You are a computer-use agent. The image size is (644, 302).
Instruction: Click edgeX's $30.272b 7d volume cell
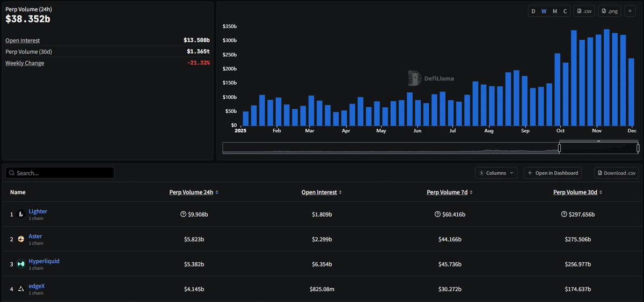coord(450,289)
